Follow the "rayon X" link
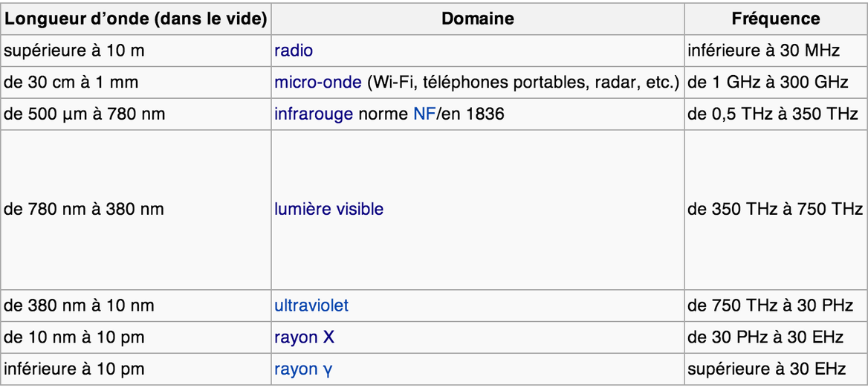Image resolution: width=868 pixels, height=388 pixels. 304,337
